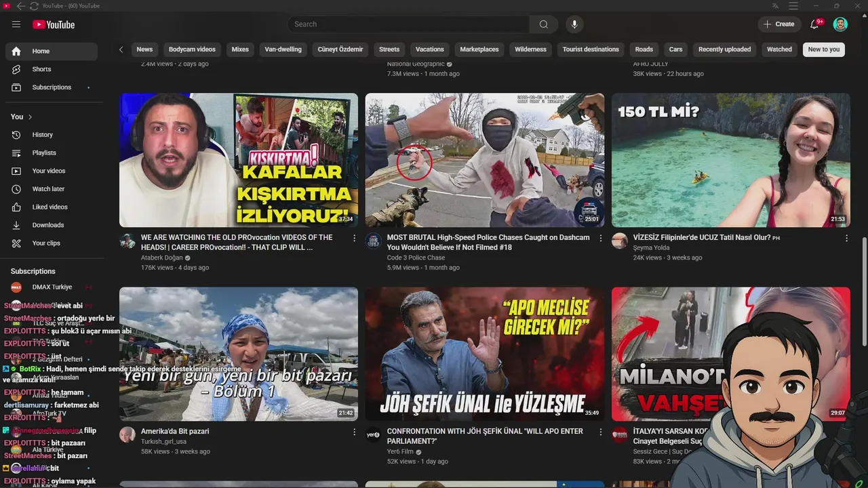Open Subscriptions in sidebar
The width and height of the screenshot is (868, 488).
(x=52, y=87)
